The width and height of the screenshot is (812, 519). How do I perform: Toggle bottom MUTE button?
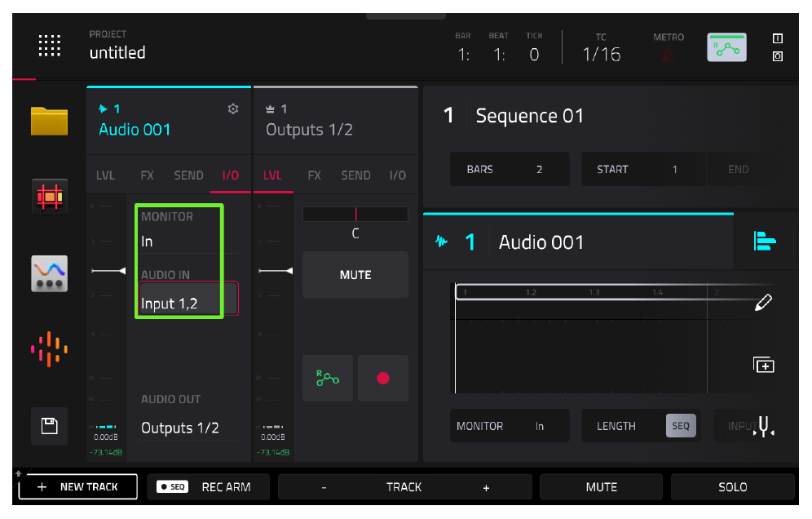pos(601,487)
